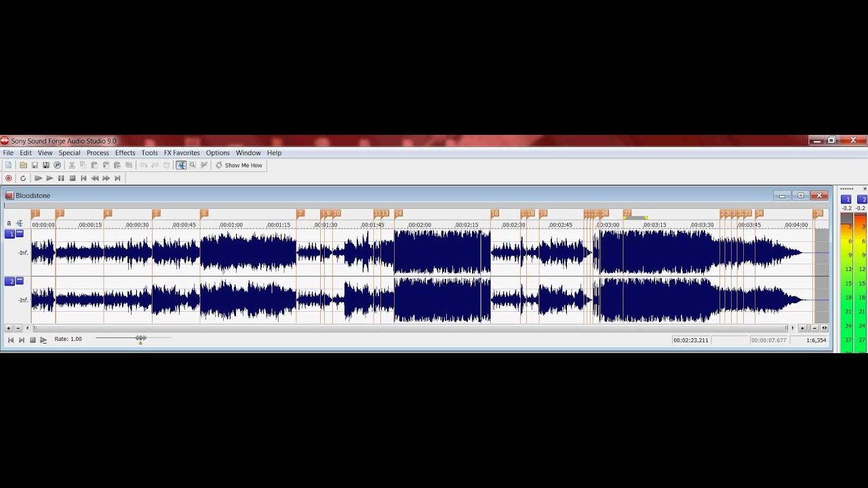Click timeline marker 16
Viewport: 868px width, 488px height.
[x=495, y=213]
